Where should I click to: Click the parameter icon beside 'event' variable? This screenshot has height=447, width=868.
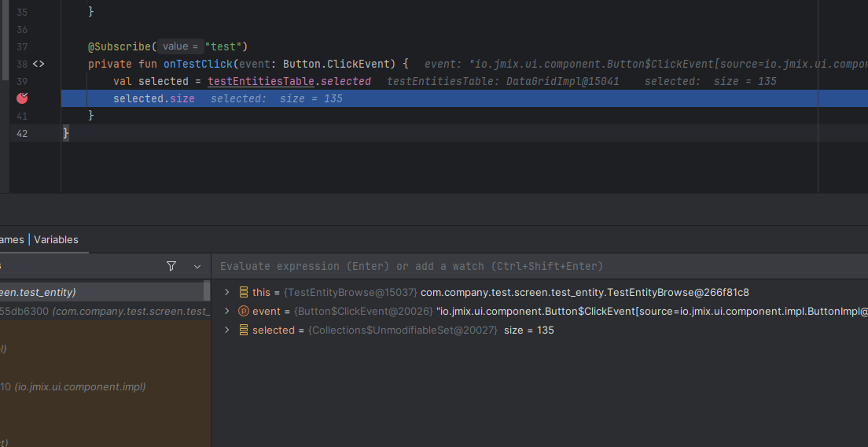[x=243, y=311]
